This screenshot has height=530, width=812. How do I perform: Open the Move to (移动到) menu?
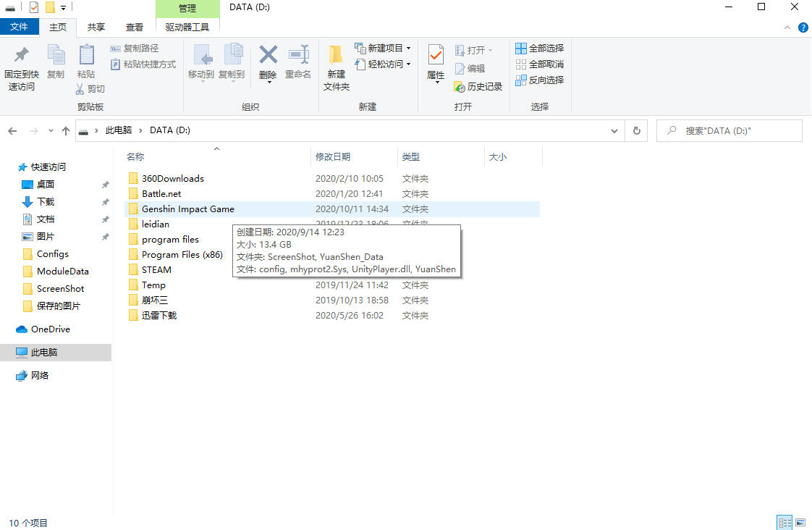(201, 63)
